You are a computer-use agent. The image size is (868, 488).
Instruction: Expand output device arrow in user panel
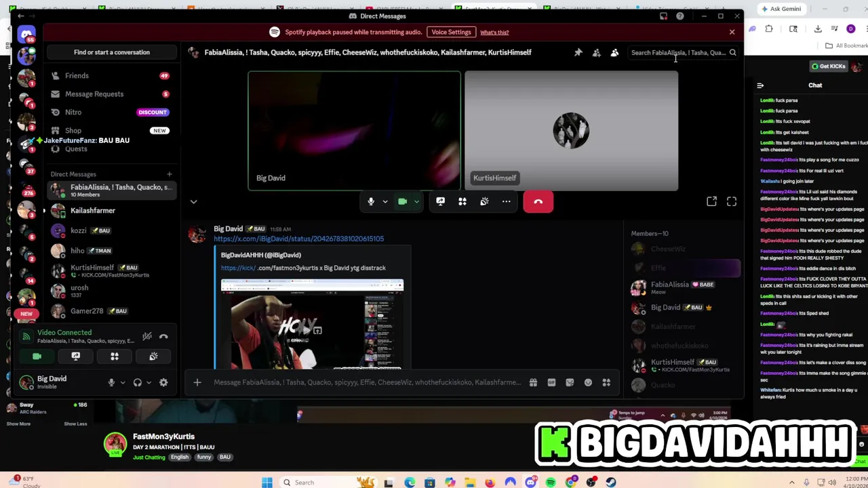click(x=149, y=382)
